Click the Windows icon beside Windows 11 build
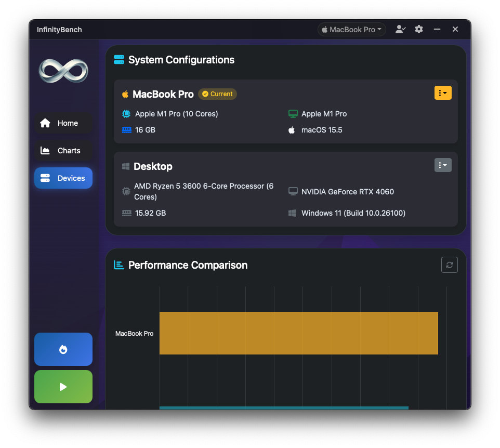 [292, 213]
